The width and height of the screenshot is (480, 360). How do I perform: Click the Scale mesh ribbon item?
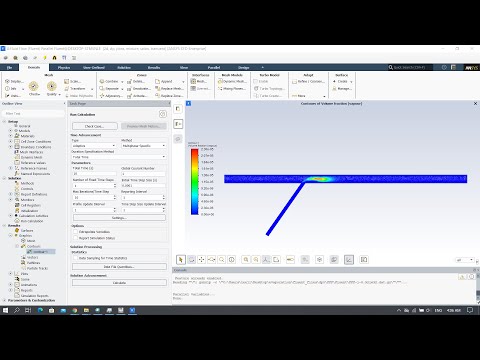point(73,81)
